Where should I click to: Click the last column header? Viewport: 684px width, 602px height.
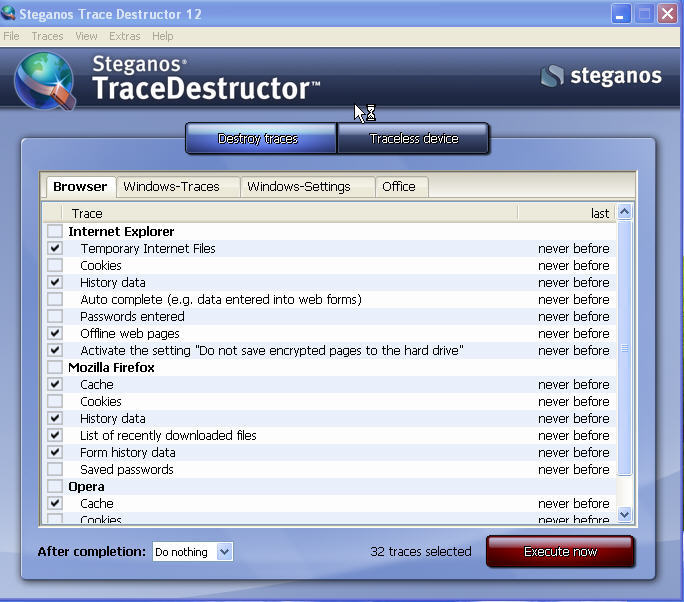click(567, 213)
